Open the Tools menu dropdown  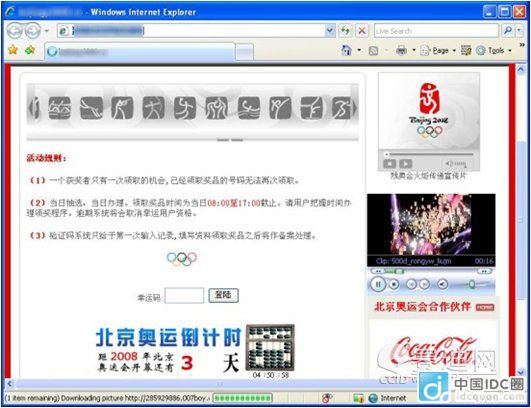494,51
